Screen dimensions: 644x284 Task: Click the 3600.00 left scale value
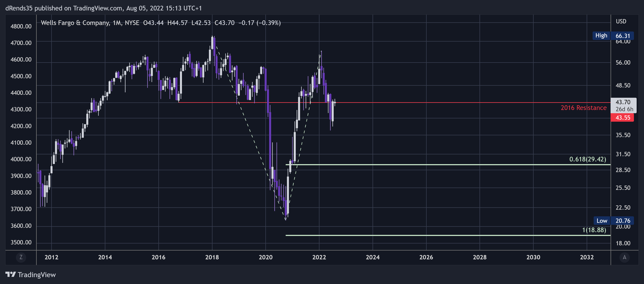point(21,226)
